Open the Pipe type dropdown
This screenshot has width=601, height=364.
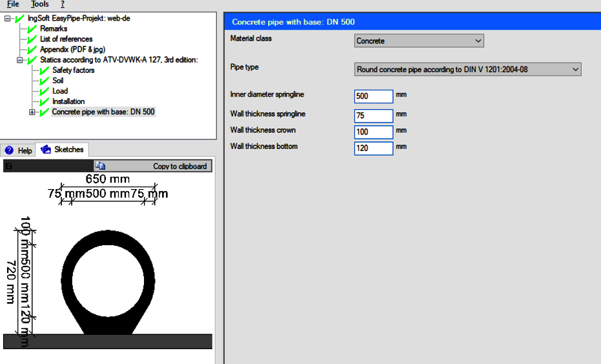468,69
